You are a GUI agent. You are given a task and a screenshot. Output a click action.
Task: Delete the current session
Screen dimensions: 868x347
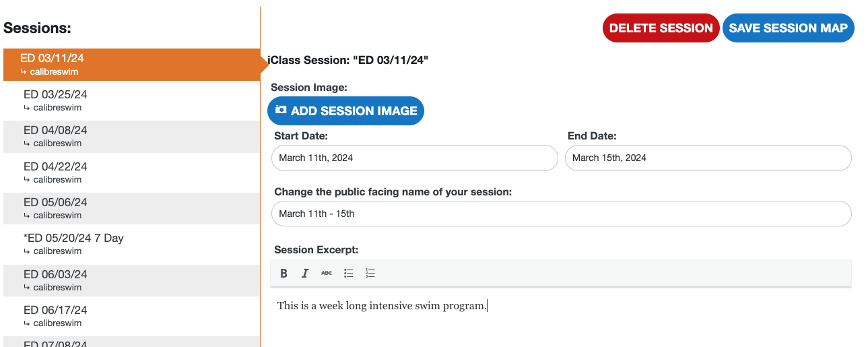661,28
